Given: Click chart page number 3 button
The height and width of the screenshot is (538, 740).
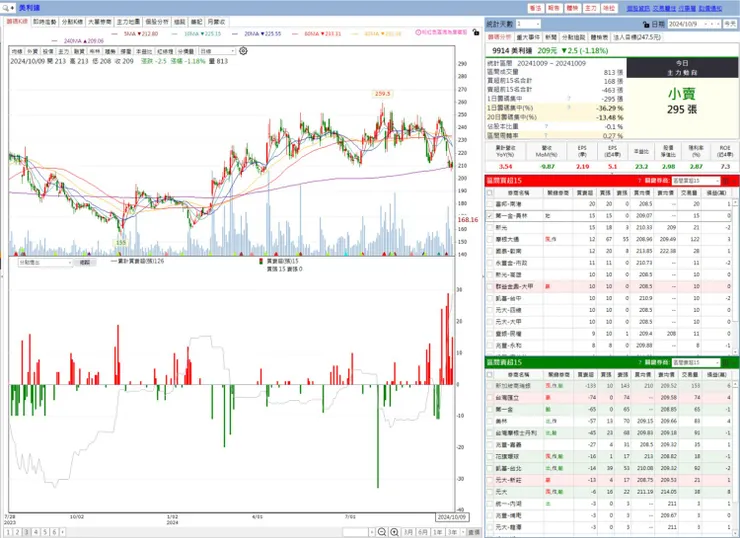Looking at the screenshot, I should coord(26,532).
